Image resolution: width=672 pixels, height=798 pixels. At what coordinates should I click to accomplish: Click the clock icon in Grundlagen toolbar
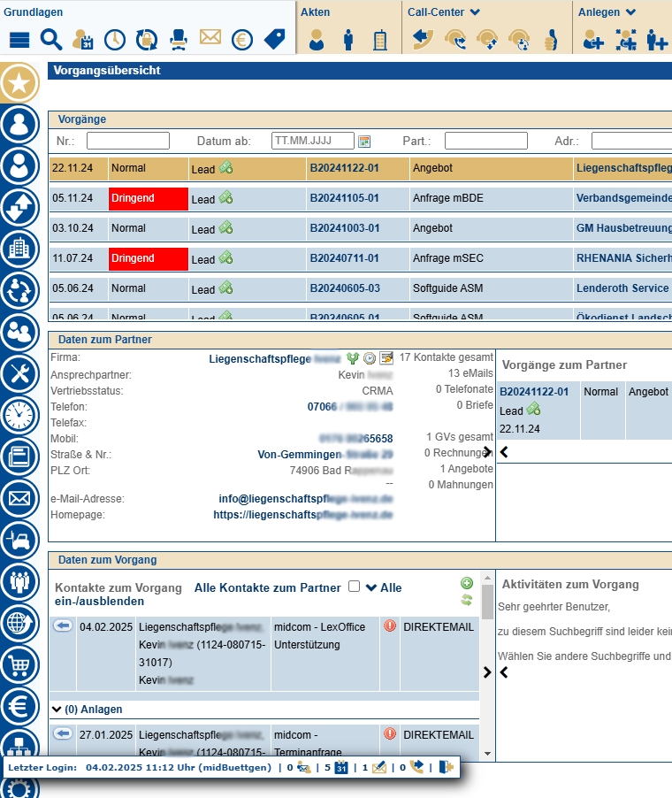click(x=115, y=40)
